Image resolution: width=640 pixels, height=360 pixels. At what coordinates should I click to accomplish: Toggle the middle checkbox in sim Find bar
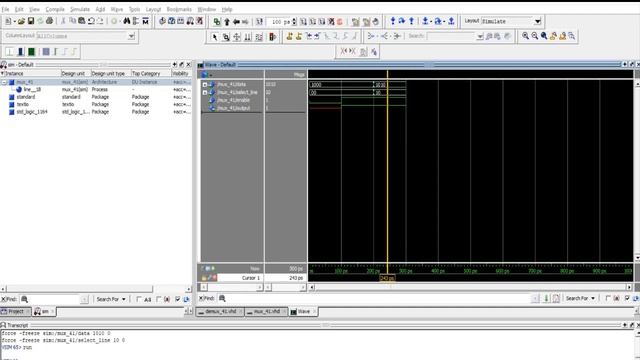tap(159, 299)
